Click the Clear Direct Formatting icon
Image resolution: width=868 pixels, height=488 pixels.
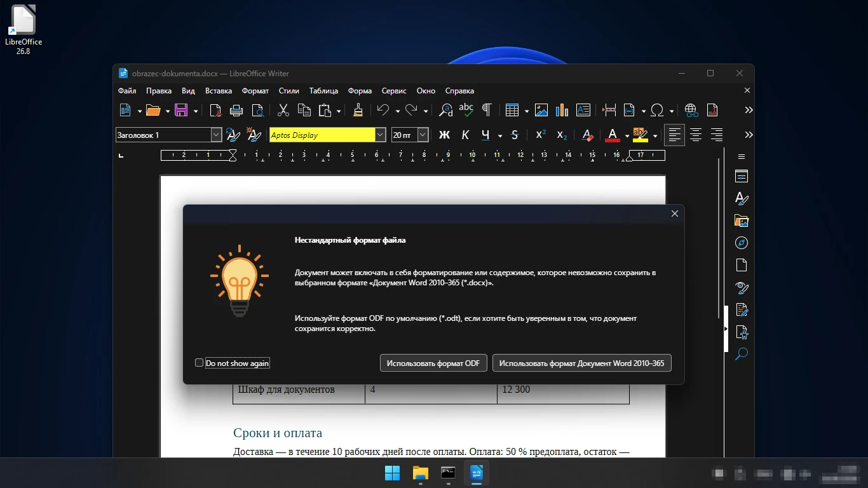tap(588, 135)
